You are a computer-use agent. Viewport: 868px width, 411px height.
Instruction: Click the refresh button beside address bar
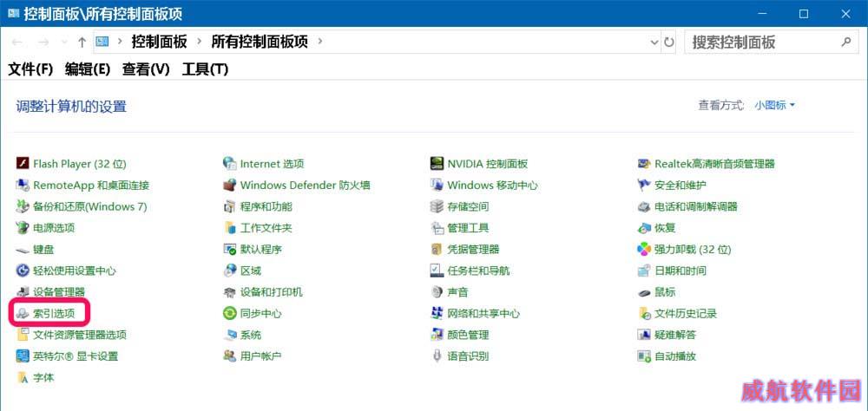tap(669, 42)
